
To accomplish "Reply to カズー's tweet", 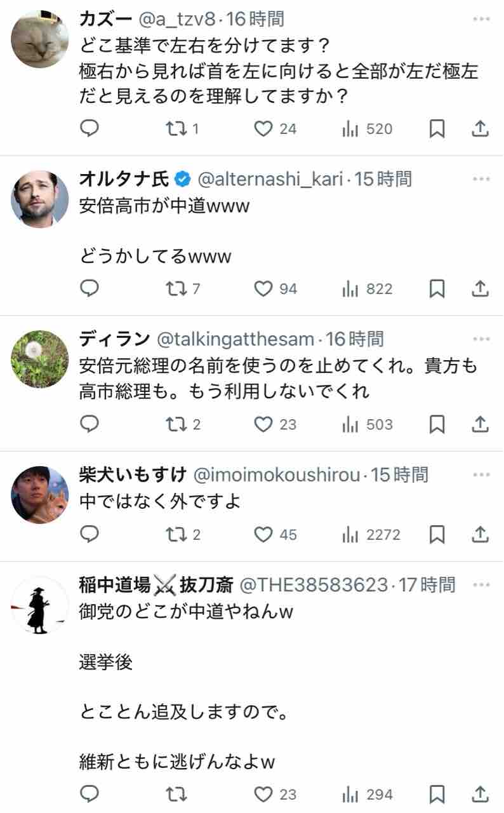I will (x=90, y=129).
